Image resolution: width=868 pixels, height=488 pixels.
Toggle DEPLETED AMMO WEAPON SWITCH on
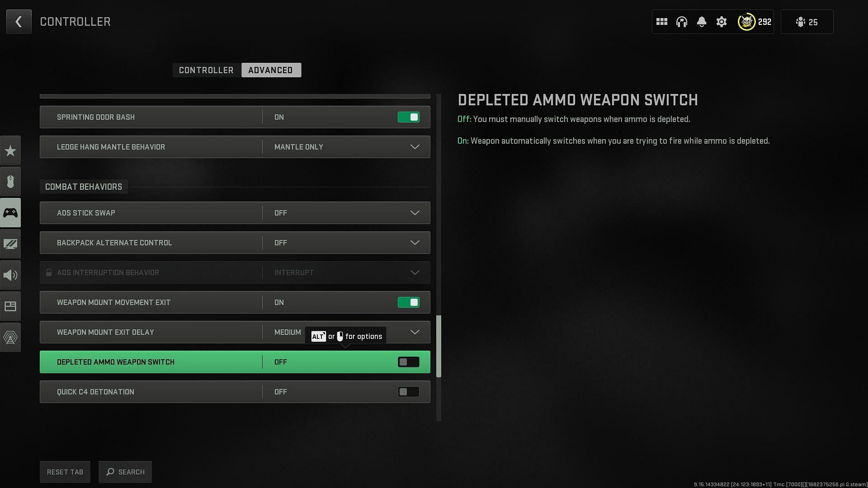tap(408, 361)
